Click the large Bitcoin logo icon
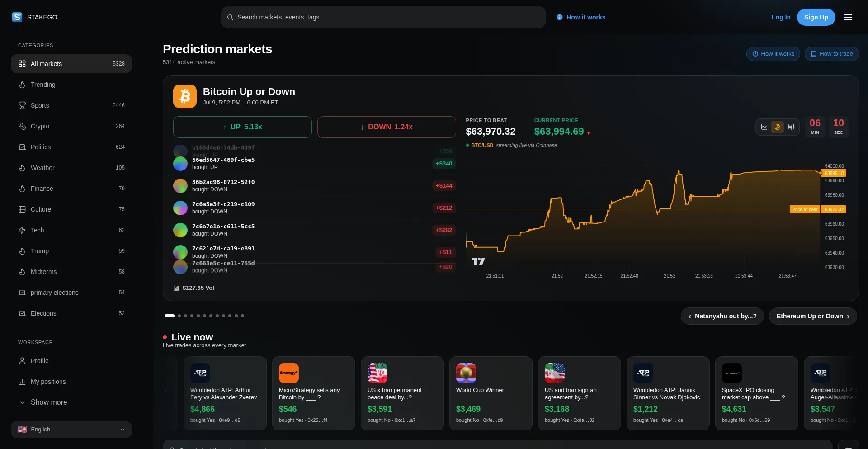Viewport: 868px width, 449px height. pos(185,96)
